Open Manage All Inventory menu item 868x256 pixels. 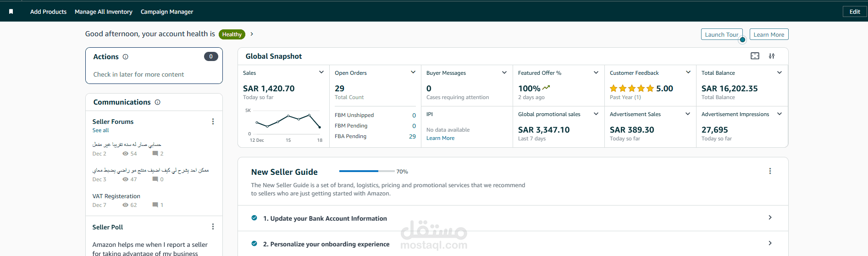point(104,12)
